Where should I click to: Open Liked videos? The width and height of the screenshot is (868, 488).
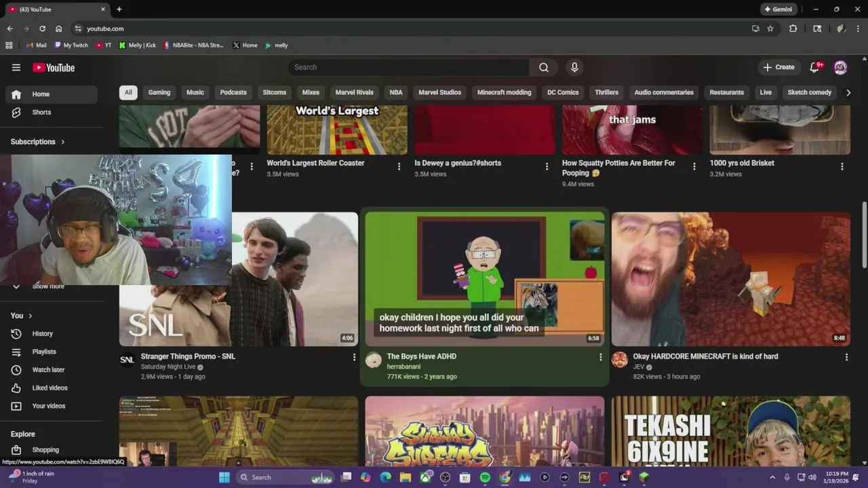pos(52,388)
